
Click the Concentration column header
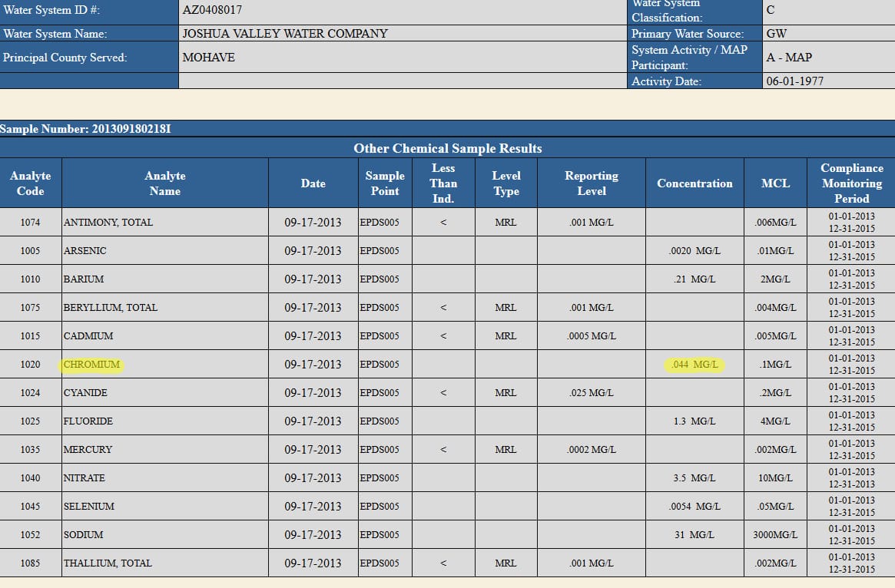pyautogui.click(x=694, y=183)
